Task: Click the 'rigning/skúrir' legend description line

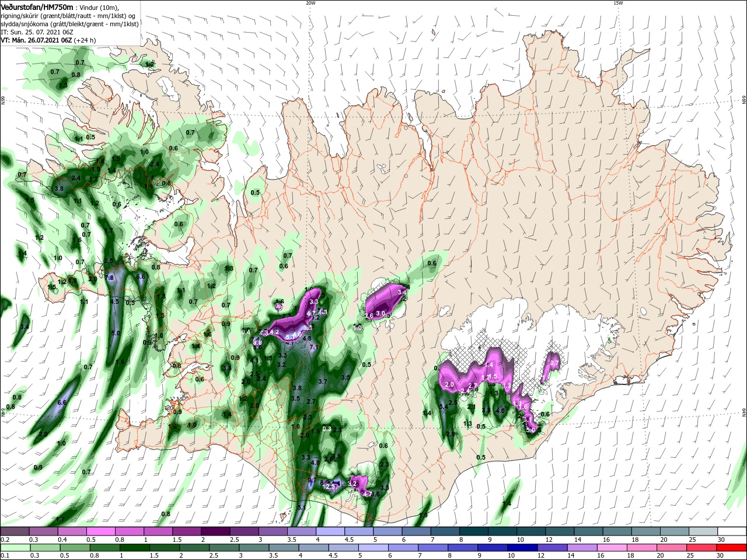Action: coord(68,15)
